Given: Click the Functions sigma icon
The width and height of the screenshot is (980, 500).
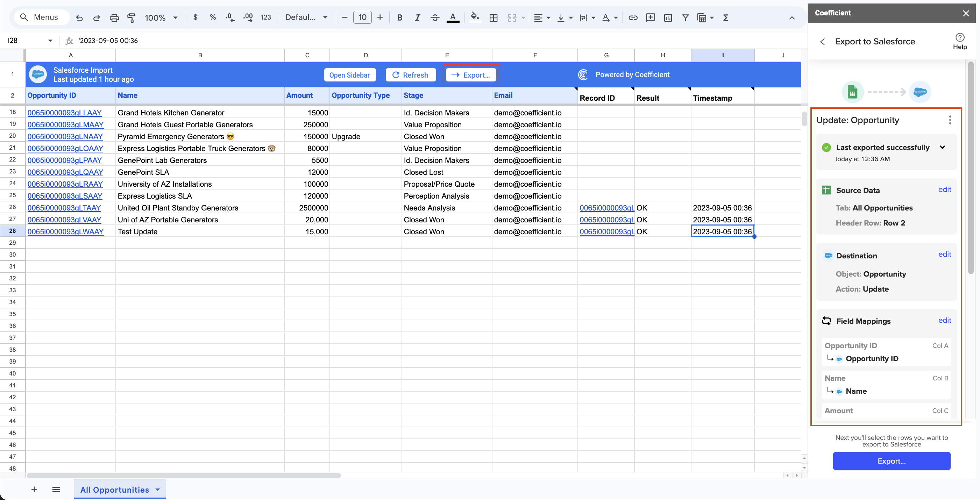Looking at the screenshot, I should tap(726, 17).
